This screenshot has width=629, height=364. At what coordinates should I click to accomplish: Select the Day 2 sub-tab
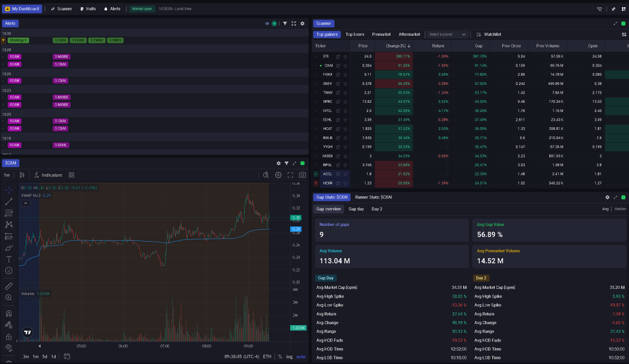coord(377,209)
